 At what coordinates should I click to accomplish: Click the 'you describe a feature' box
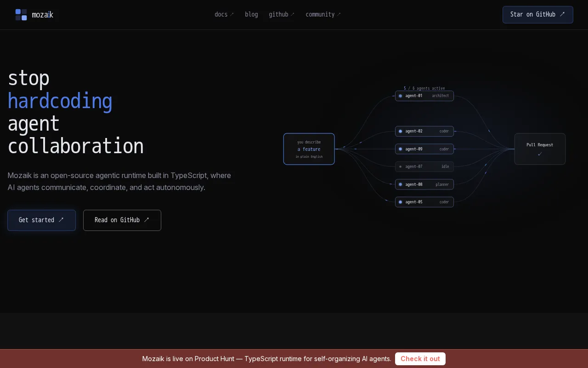coord(309,149)
